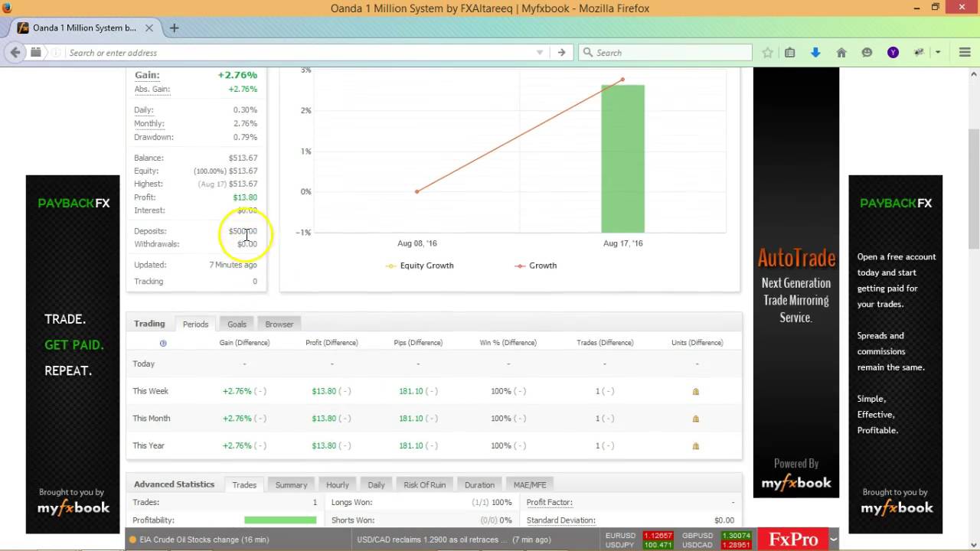Click the Today row label

pos(144,364)
